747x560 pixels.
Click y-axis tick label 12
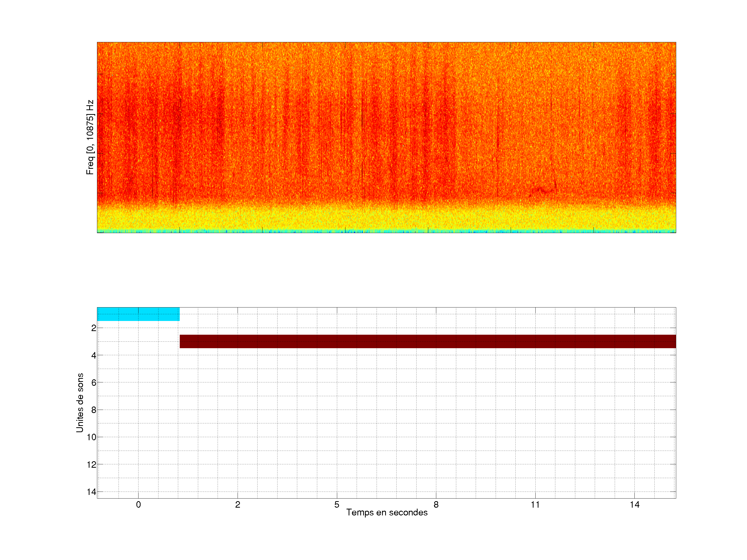[92, 465]
